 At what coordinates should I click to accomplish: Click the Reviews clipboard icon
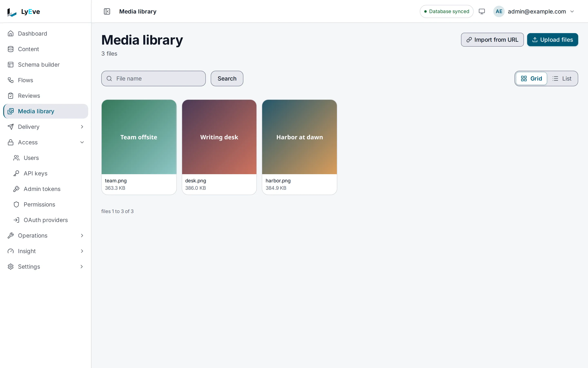pos(10,96)
